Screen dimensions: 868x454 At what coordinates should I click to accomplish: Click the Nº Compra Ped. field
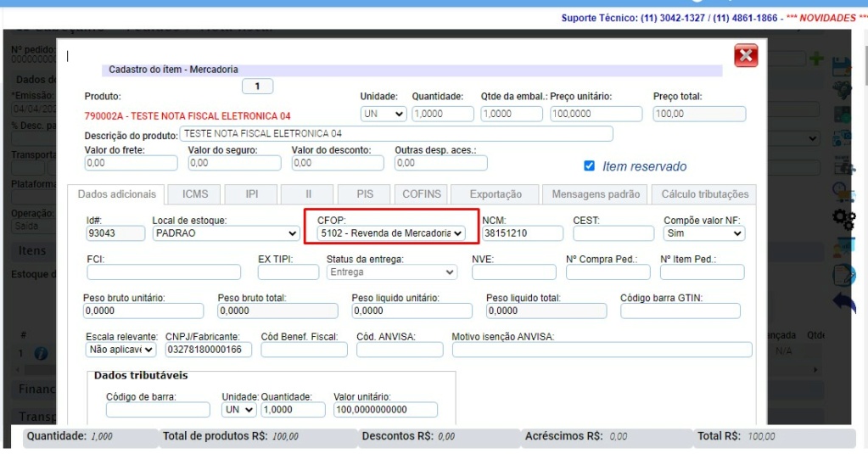[x=608, y=272]
